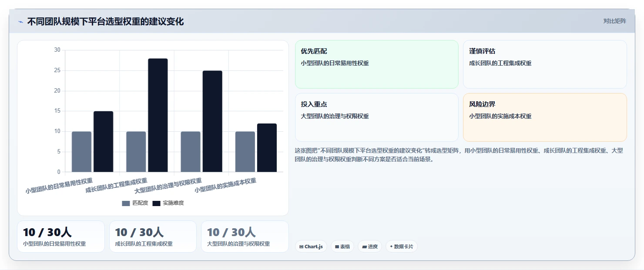Viewport: 644px width, 270px height.
Task: Click the x-axis label 小型团队的日常易用性权重
Action: [59, 186]
